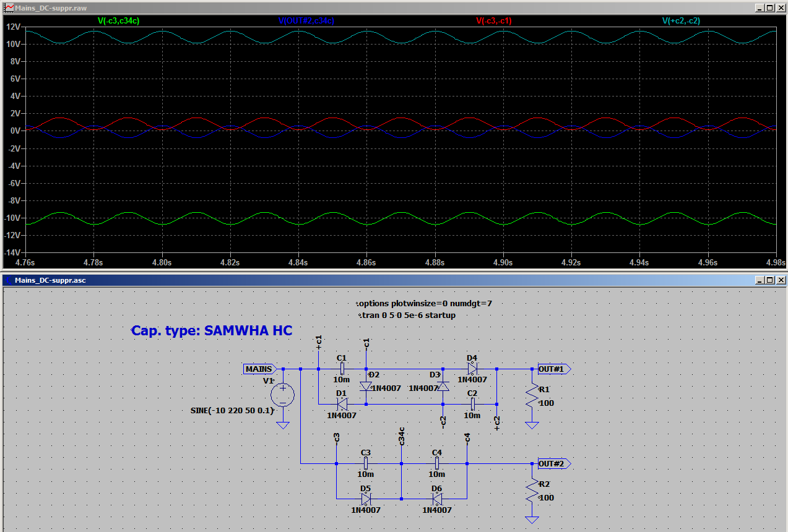Select the MAINS net label flag

point(260,369)
